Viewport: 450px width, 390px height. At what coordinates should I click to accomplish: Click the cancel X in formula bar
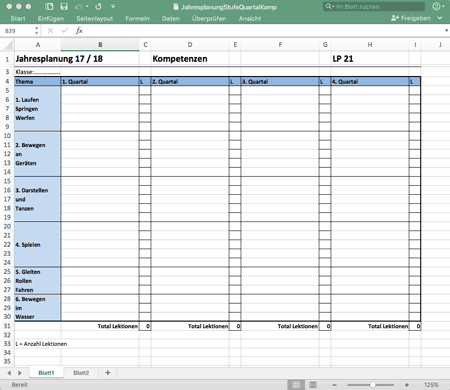pyautogui.click(x=50, y=31)
